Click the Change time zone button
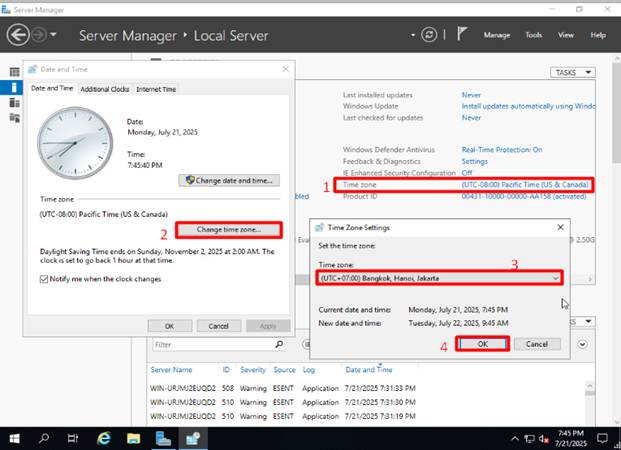The width and height of the screenshot is (621, 450). (231, 229)
